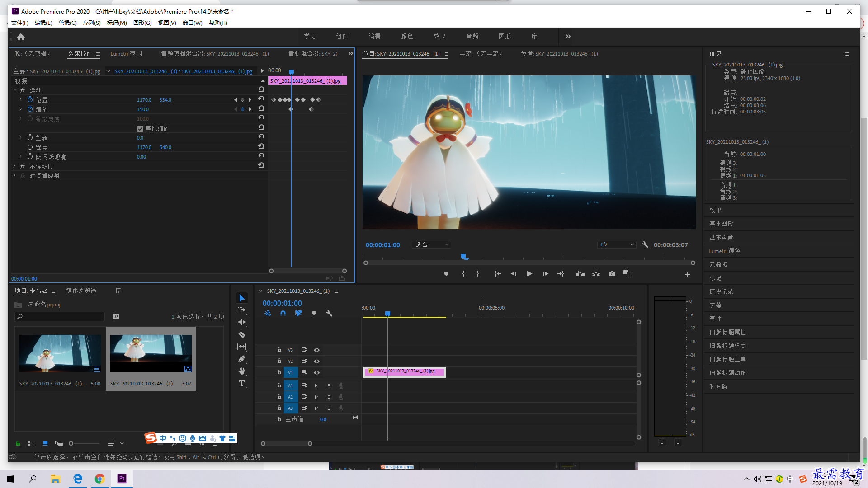Screen dimensions: 868x488
Task: Open playback resolution 1/2 dropdown
Action: [617, 244]
